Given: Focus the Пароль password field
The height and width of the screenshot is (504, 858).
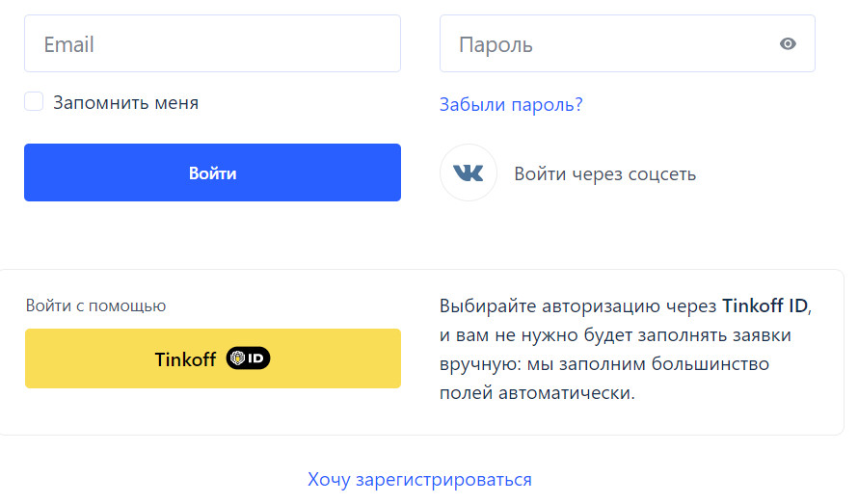Looking at the screenshot, I should pyautogui.click(x=628, y=43).
